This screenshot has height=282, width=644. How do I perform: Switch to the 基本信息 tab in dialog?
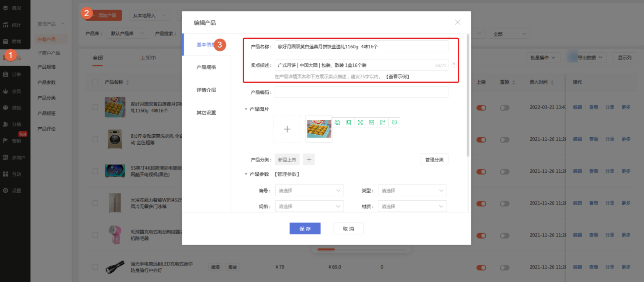[206, 45]
